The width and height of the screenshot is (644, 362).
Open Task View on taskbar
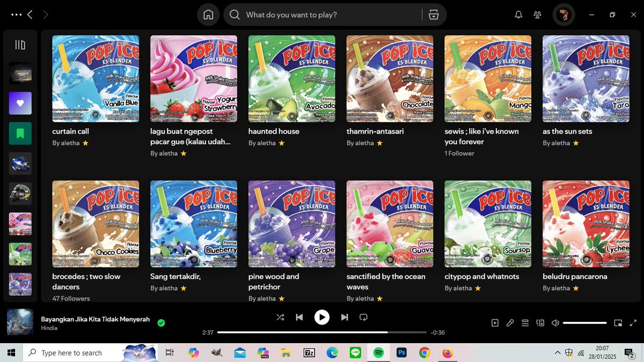[170, 353]
